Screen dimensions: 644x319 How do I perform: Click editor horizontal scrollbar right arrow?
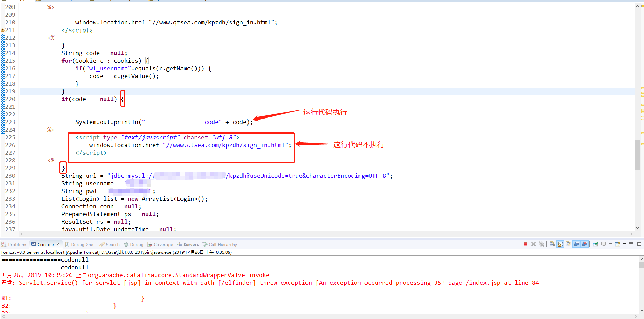click(632, 234)
